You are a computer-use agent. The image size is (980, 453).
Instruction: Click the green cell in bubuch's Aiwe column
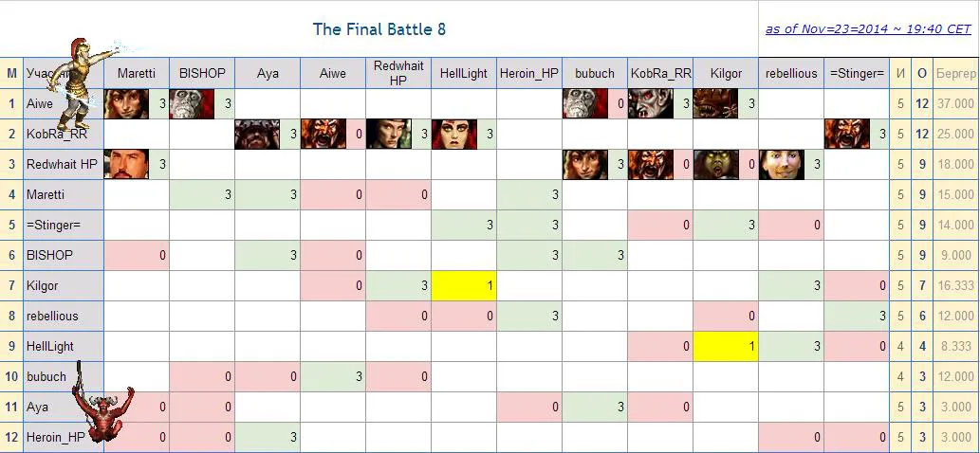point(332,377)
